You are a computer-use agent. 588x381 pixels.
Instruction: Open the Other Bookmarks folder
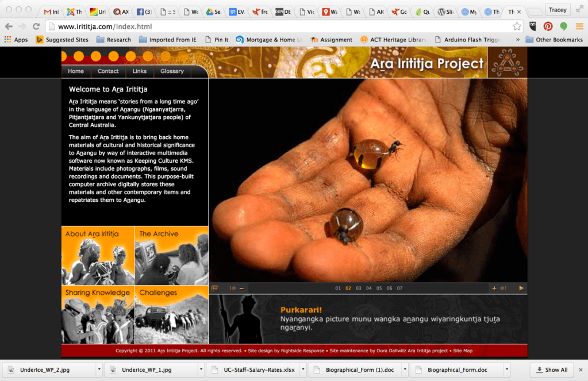(x=554, y=40)
